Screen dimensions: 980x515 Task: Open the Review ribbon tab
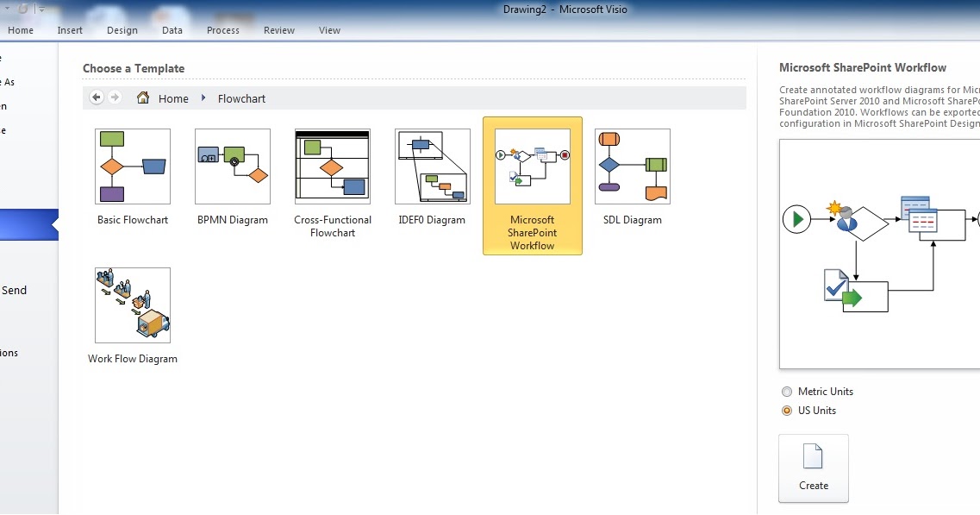click(278, 30)
